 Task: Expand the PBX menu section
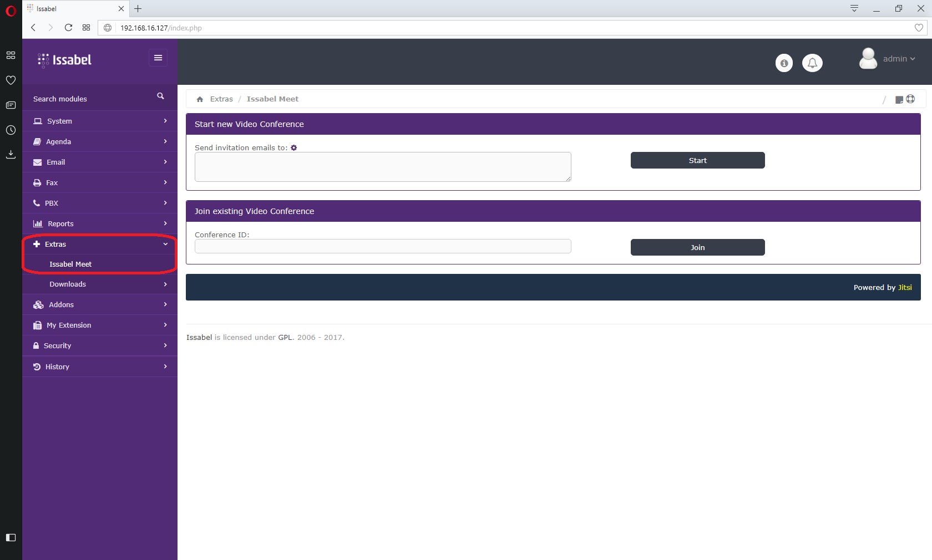coord(100,203)
